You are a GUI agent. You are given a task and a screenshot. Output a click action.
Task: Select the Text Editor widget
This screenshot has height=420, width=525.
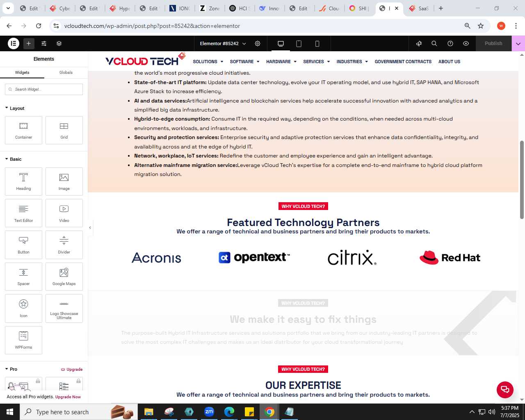click(x=23, y=213)
